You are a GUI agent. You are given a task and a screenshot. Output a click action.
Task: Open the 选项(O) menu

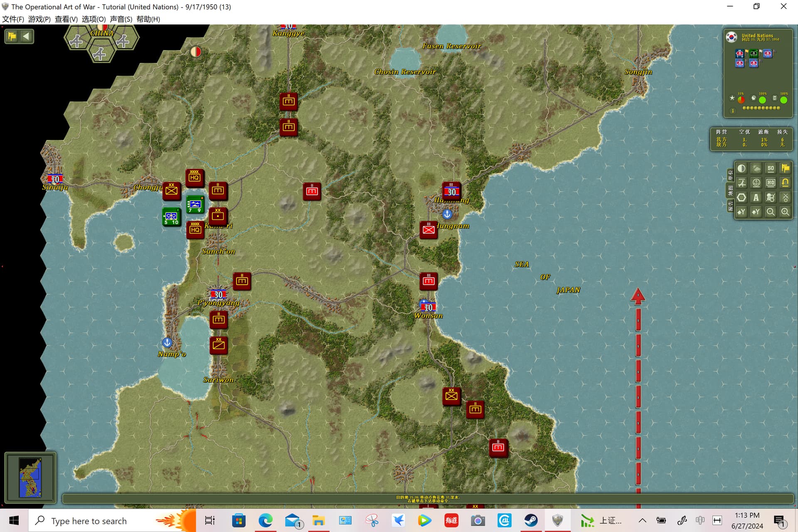[94, 19]
